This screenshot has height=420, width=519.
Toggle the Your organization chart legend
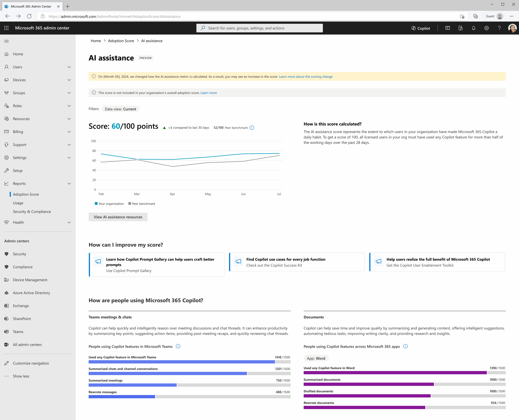coord(109,204)
